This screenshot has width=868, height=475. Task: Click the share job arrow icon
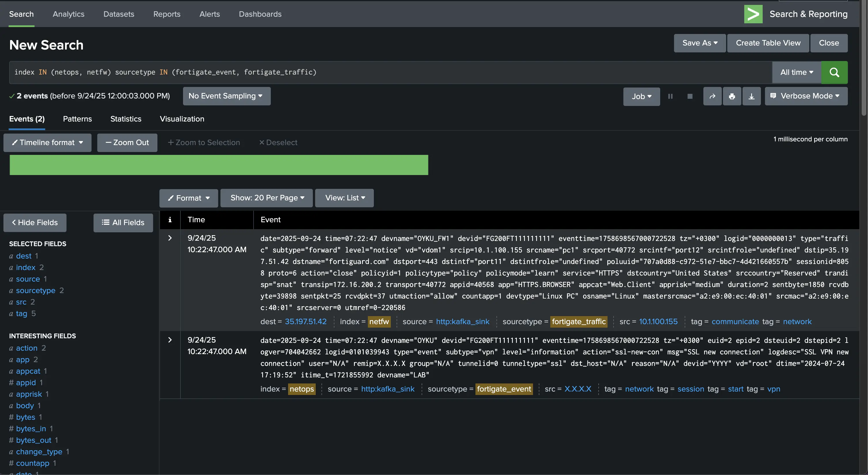point(712,96)
